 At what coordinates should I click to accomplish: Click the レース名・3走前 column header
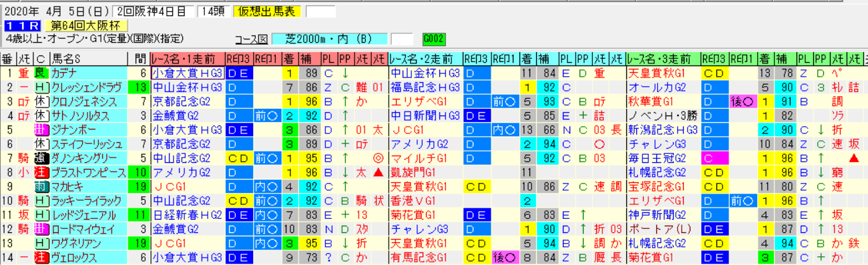click(x=663, y=58)
